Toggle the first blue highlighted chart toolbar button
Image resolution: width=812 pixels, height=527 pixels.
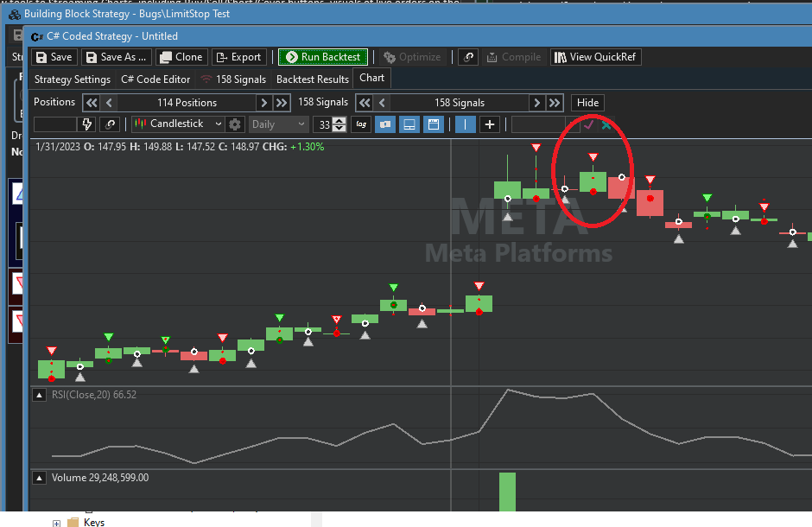click(384, 124)
